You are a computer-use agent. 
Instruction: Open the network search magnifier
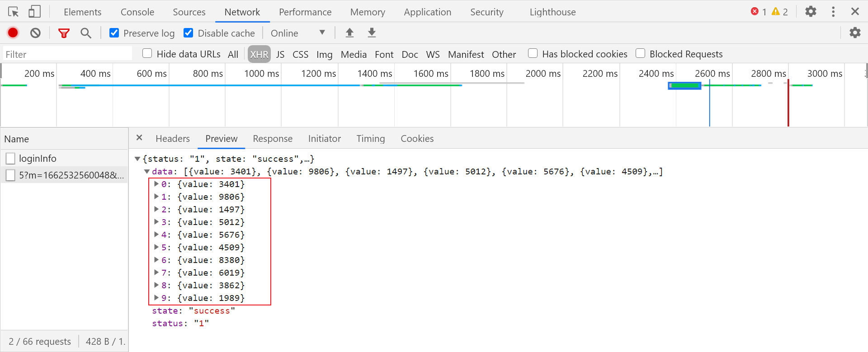[x=85, y=33]
